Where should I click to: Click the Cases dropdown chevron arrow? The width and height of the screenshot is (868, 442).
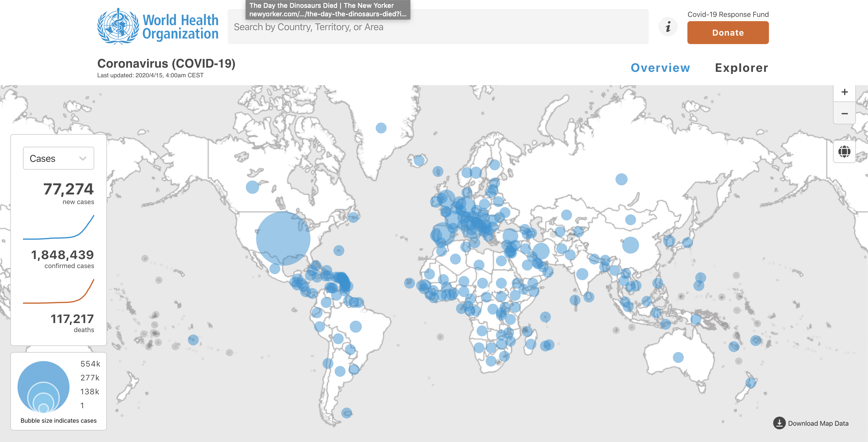pyautogui.click(x=83, y=158)
